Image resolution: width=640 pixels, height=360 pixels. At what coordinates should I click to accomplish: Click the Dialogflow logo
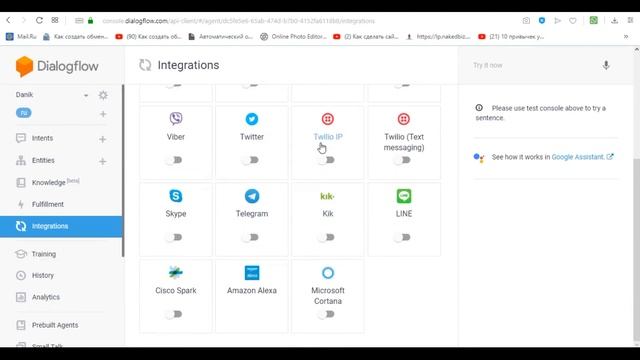coord(57,66)
